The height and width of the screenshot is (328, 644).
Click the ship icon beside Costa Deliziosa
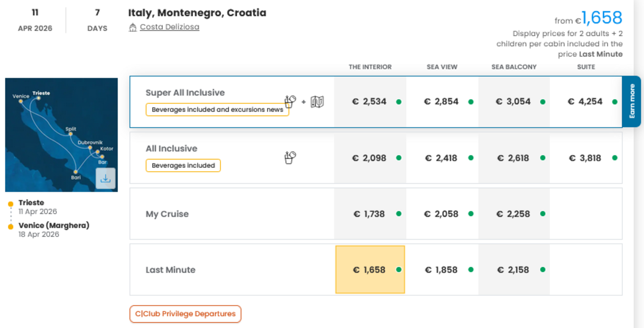132,27
